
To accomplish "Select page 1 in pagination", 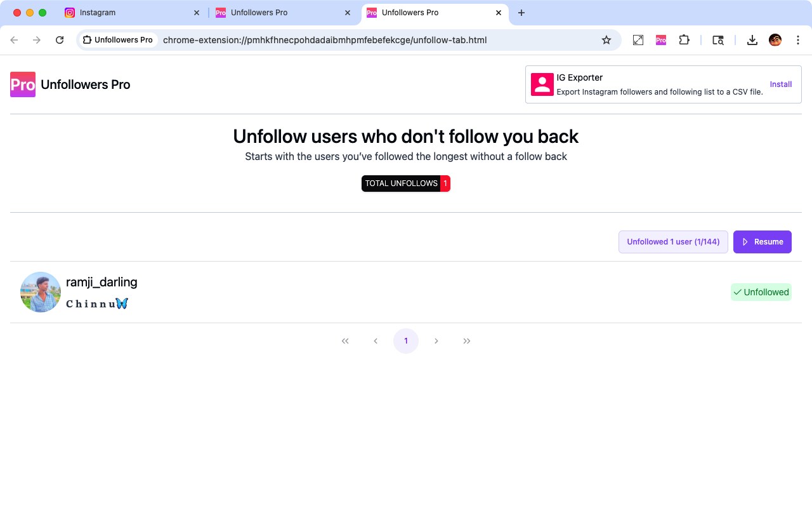I will coord(406,341).
